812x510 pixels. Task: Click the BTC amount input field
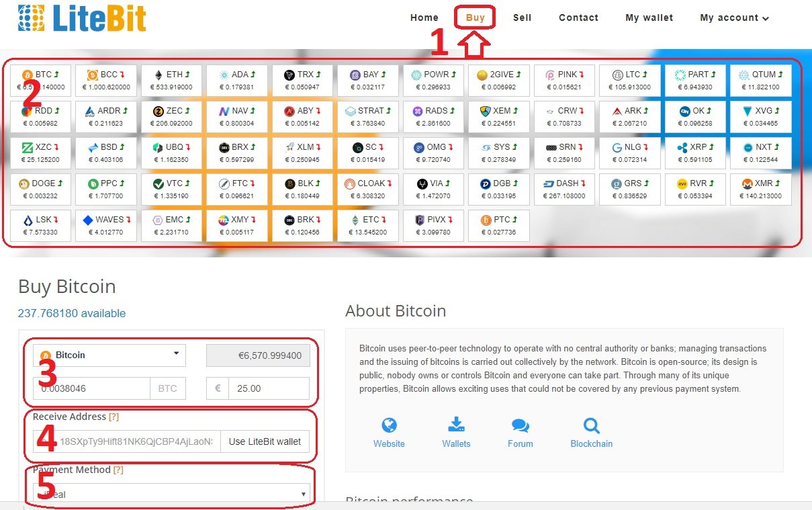tap(91, 388)
